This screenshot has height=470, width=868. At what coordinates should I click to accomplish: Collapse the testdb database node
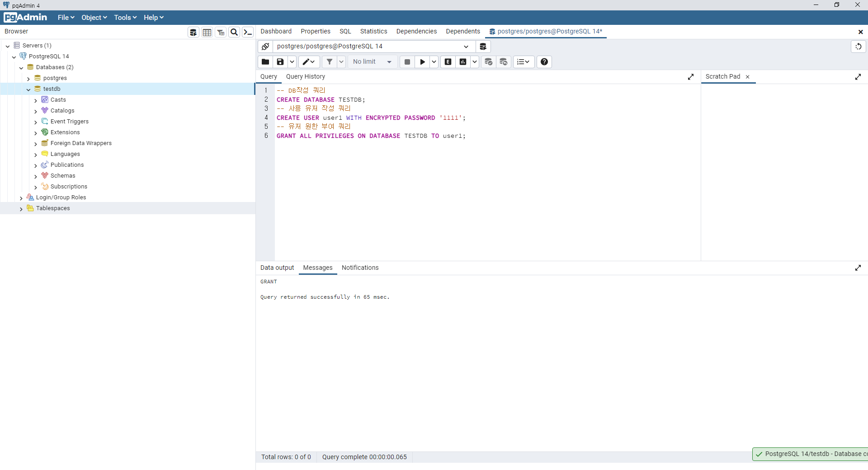click(28, 89)
